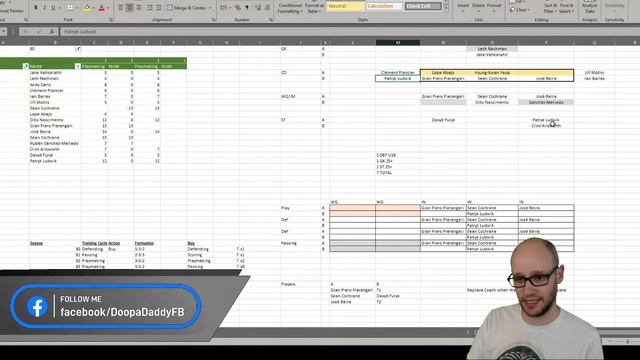640x360 pixels.
Task: Open the Merge & Center dropdown arrow
Action: pos(211,8)
